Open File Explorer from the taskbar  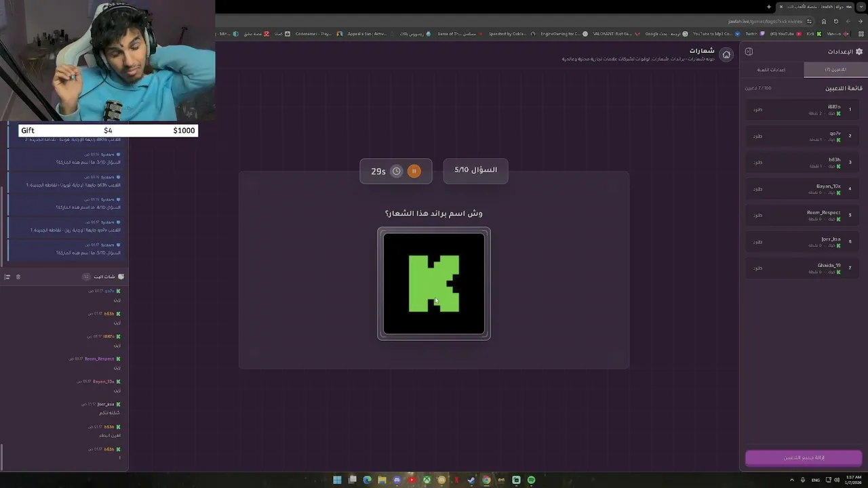[382, 480]
